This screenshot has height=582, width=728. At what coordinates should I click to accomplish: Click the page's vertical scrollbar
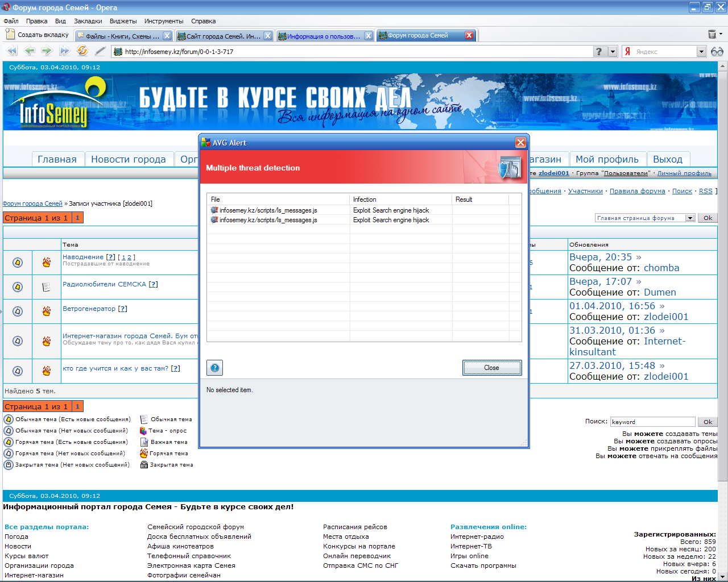[723, 284]
